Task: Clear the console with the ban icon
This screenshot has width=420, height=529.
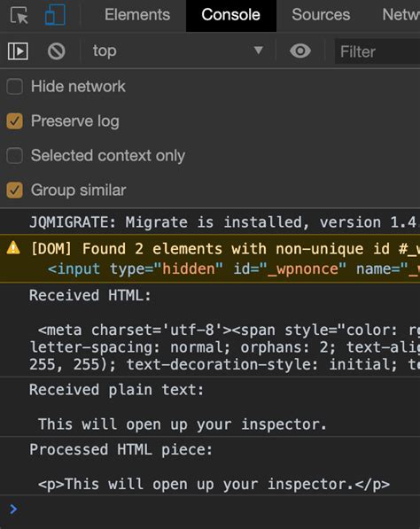Action: (57, 51)
